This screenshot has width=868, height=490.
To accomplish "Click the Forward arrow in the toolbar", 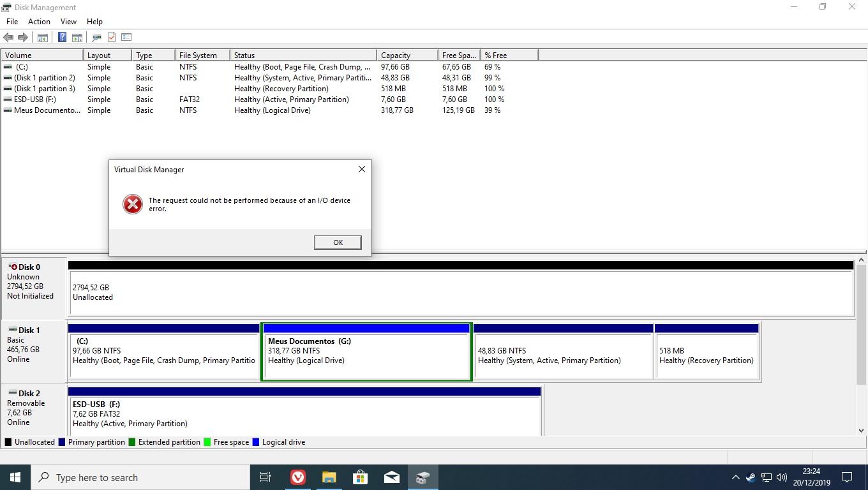I will point(23,38).
